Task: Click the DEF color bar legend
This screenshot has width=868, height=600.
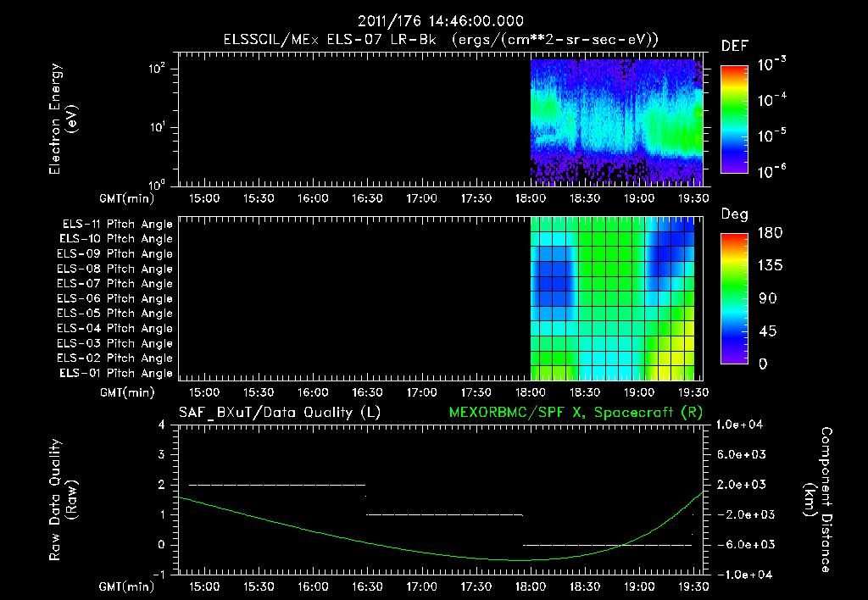Action: tap(734, 119)
